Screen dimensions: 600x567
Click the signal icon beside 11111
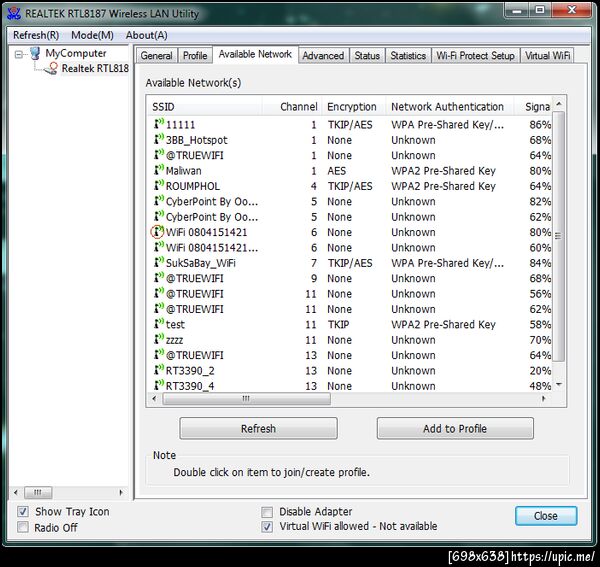click(159, 124)
